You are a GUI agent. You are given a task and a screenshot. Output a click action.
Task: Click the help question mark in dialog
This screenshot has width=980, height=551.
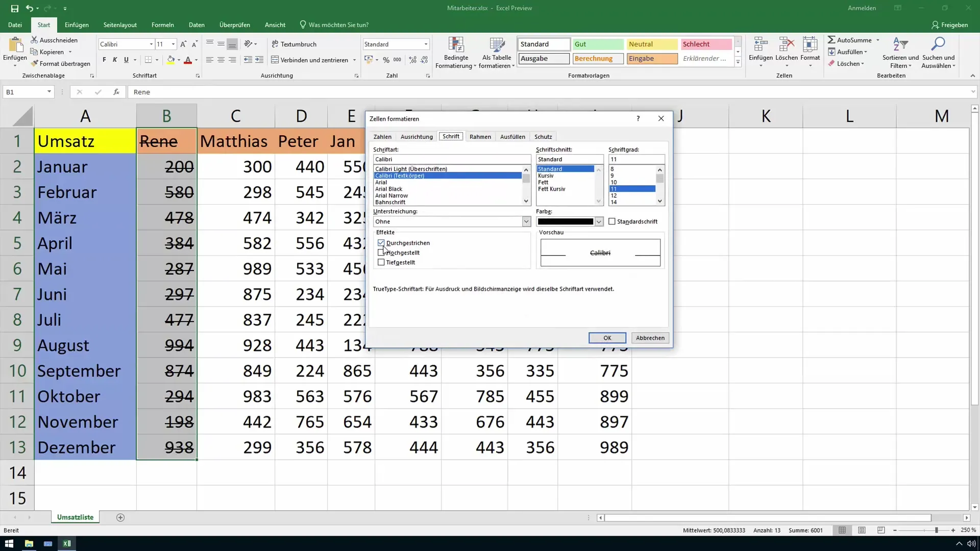tap(638, 118)
